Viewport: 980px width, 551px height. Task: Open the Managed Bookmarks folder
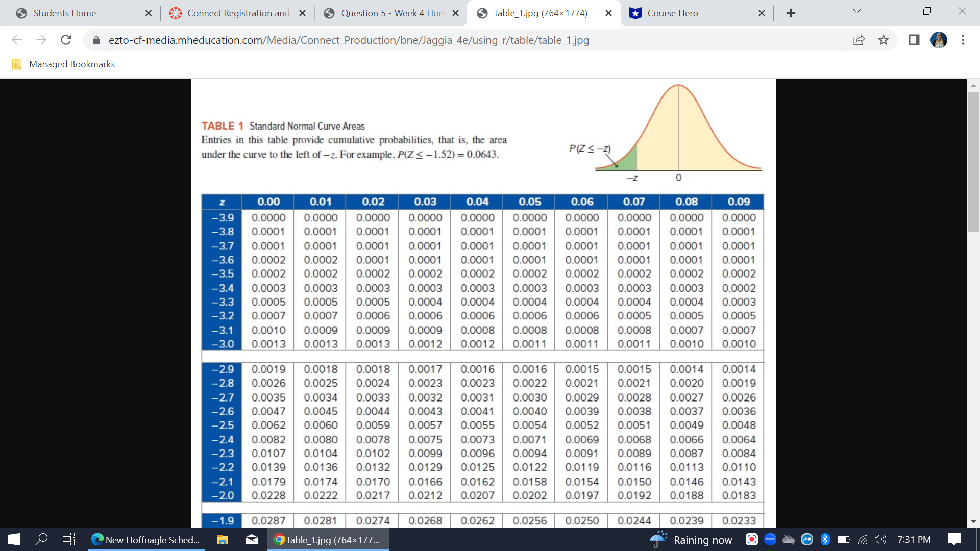[64, 64]
